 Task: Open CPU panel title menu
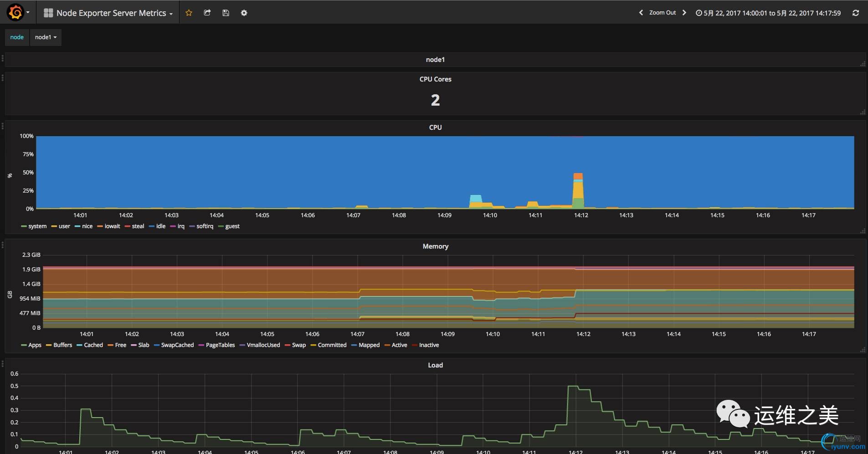[x=435, y=128]
